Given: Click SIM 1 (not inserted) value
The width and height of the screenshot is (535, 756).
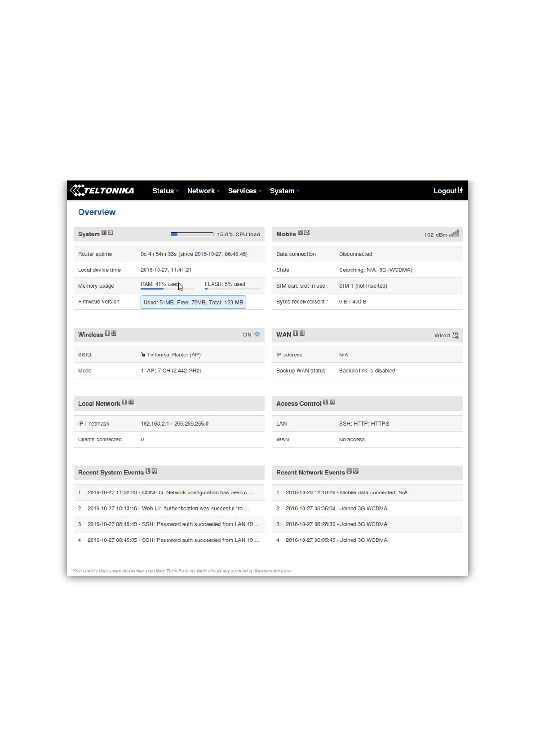Looking at the screenshot, I should point(363,286).
